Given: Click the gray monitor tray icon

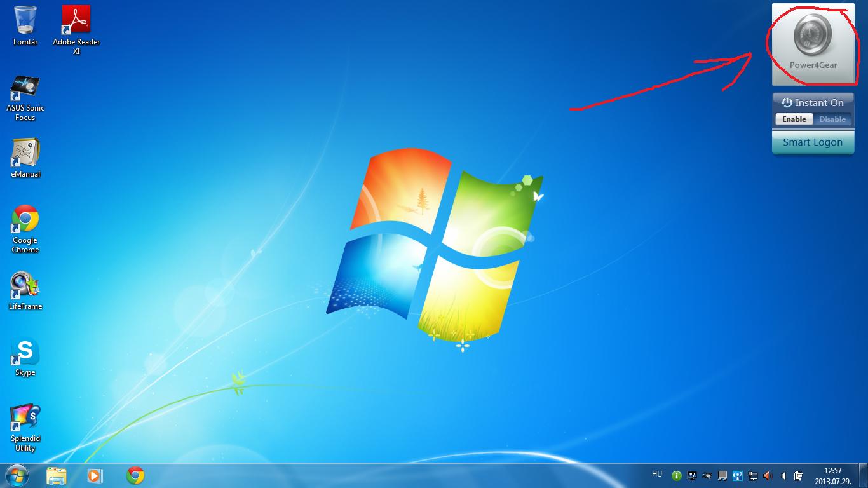Looking at the screenshot, I should pos(722,476).
